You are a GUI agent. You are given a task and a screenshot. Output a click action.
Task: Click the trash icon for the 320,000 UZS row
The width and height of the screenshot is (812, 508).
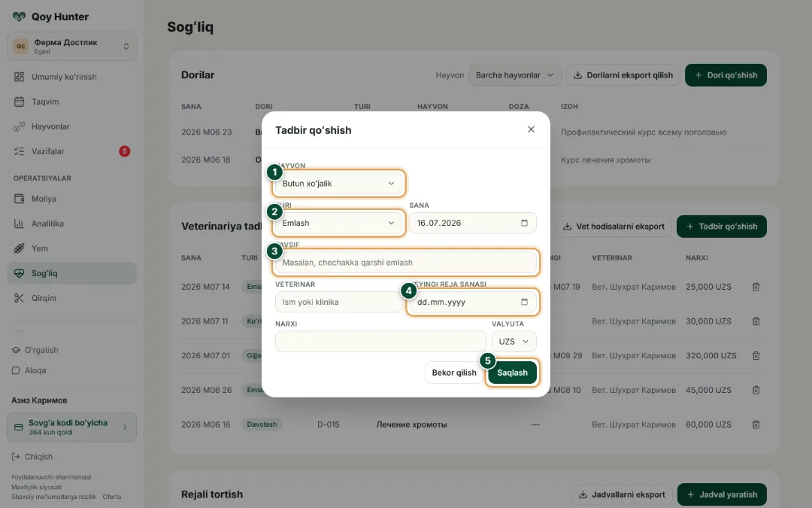point(756,355)
